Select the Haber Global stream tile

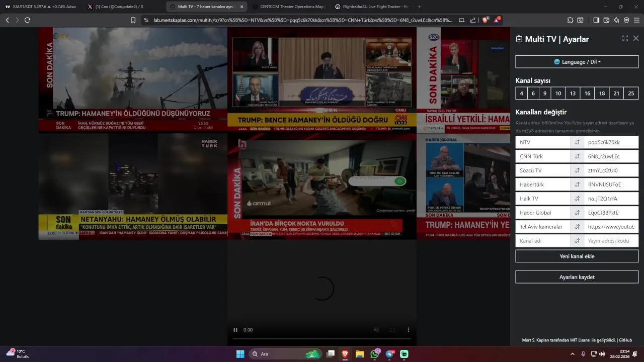pyautogui.click(x=463, y=187)
